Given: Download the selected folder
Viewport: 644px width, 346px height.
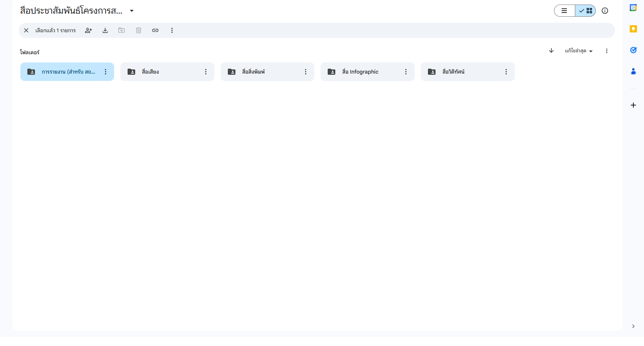Looking at the screenshot, I should pos(105,30).
